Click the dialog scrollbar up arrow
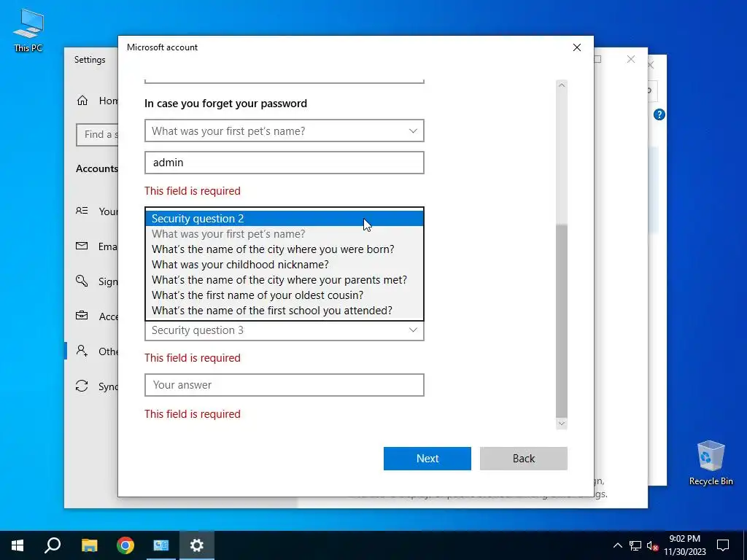This screenshot has height=560, width=747. 562,85
